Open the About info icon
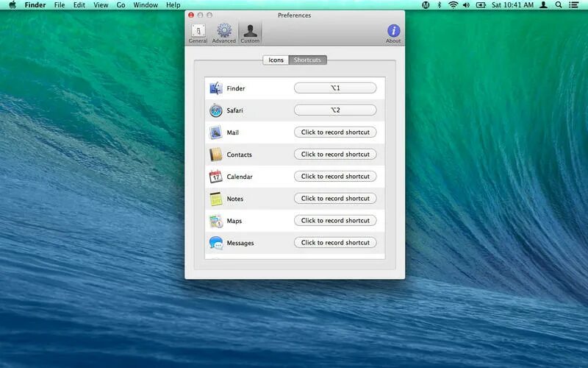The image size is (588, 368). tap(393, 34)
